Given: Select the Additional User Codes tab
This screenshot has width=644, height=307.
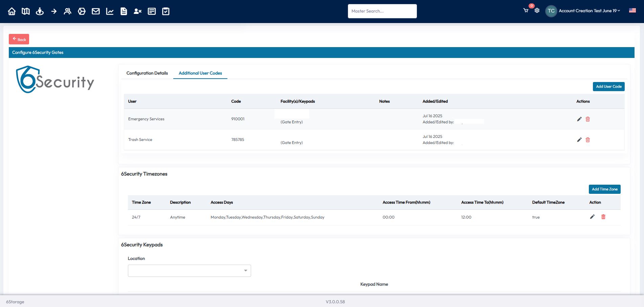Looking at the screenshot, I should [x=200, y=73].
